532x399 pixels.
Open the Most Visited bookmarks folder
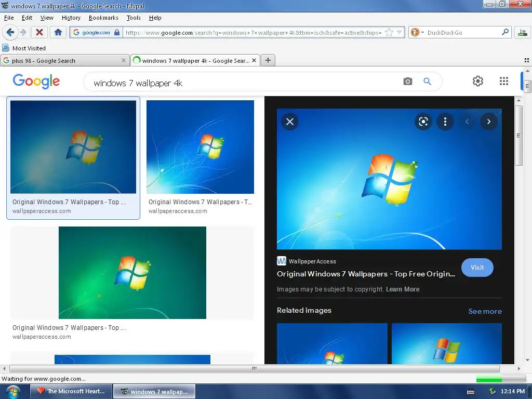(24, 48)
